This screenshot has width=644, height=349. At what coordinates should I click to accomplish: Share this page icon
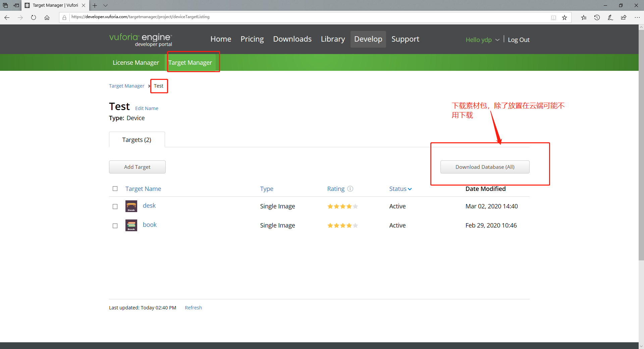624,17
